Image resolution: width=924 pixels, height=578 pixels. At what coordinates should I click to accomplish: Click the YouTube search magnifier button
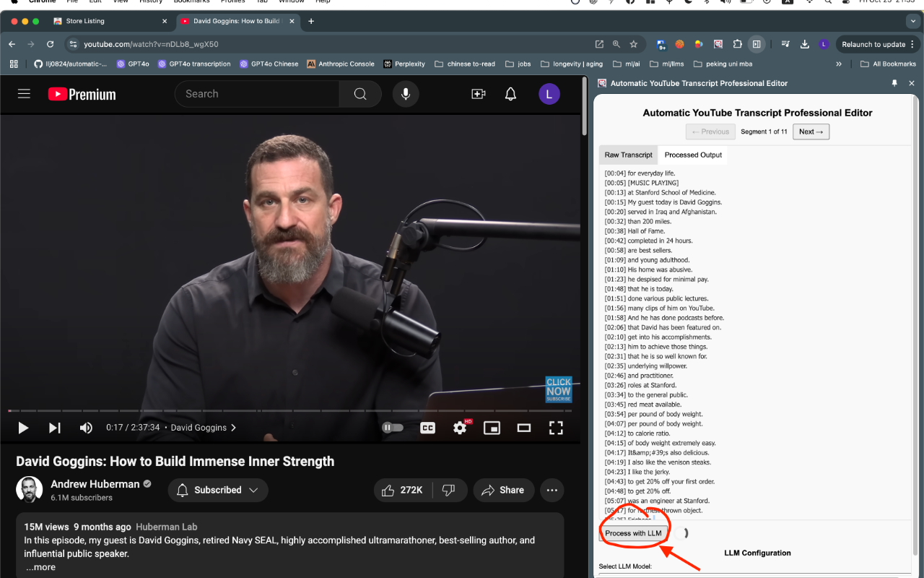[x=360, y=94]
